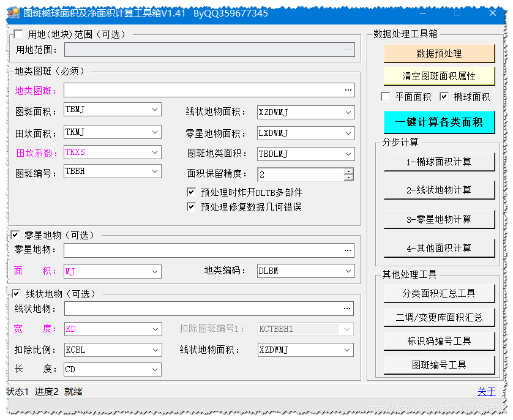Uncheck 预处理修复数据几何错误
The width and height of the screenshot is (513, 420).
coord(191,207)
